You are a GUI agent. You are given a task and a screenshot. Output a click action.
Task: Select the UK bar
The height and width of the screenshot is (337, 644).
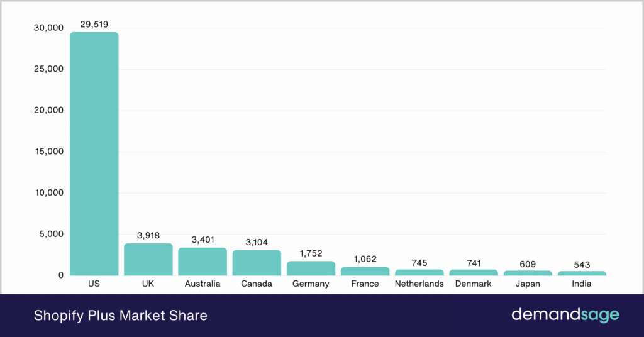[x=148, y=260]
